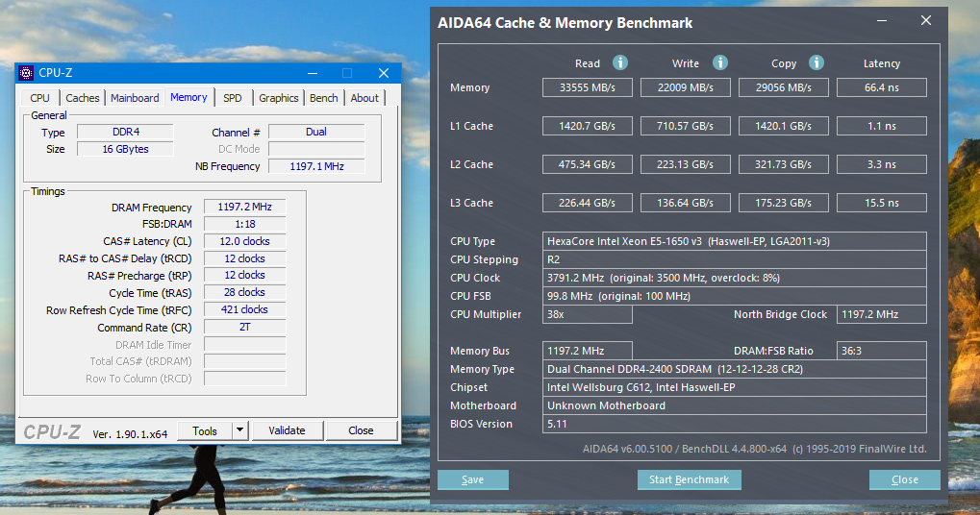Viewport: 980px width, 515px height.
Task: Click the Close button in CPU-Z footer
Action: [361, 430]
